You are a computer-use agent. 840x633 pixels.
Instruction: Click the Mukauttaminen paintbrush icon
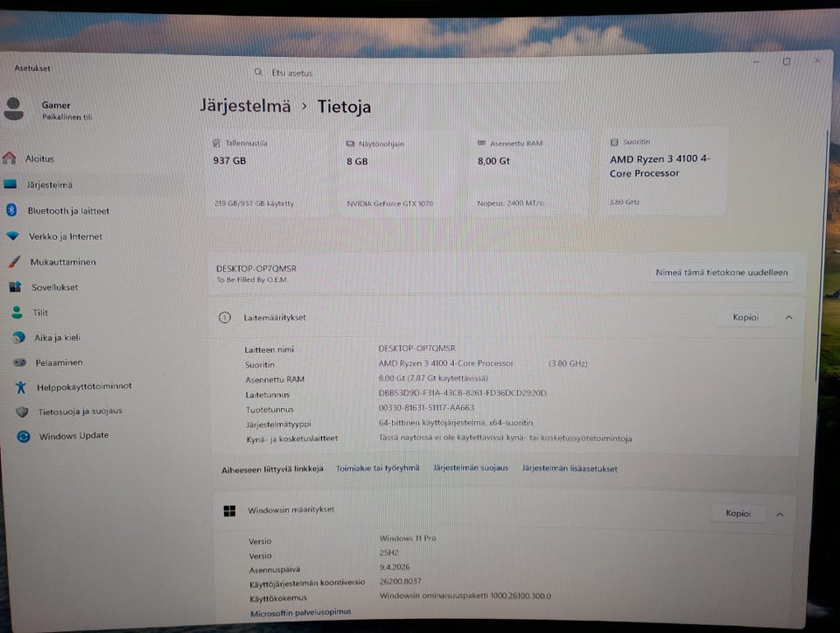[x=15, y=261]
